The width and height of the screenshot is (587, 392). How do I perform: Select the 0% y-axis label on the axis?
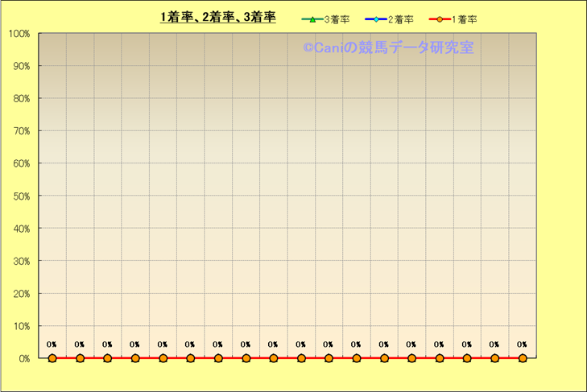point(23,359)
